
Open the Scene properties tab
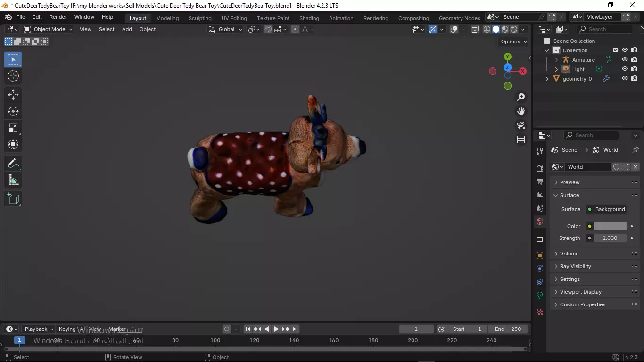(540, 208)
